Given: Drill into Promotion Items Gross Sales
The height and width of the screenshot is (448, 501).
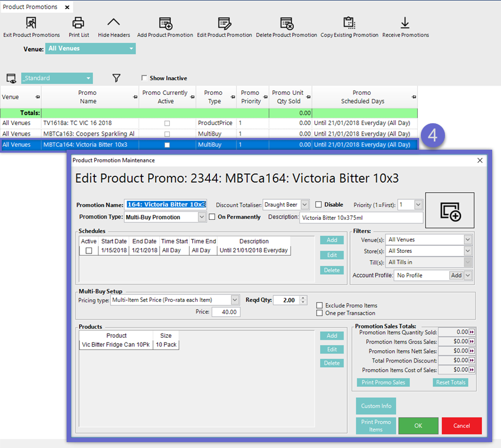Looking at the screenshot, I should (x=472, y=341).
